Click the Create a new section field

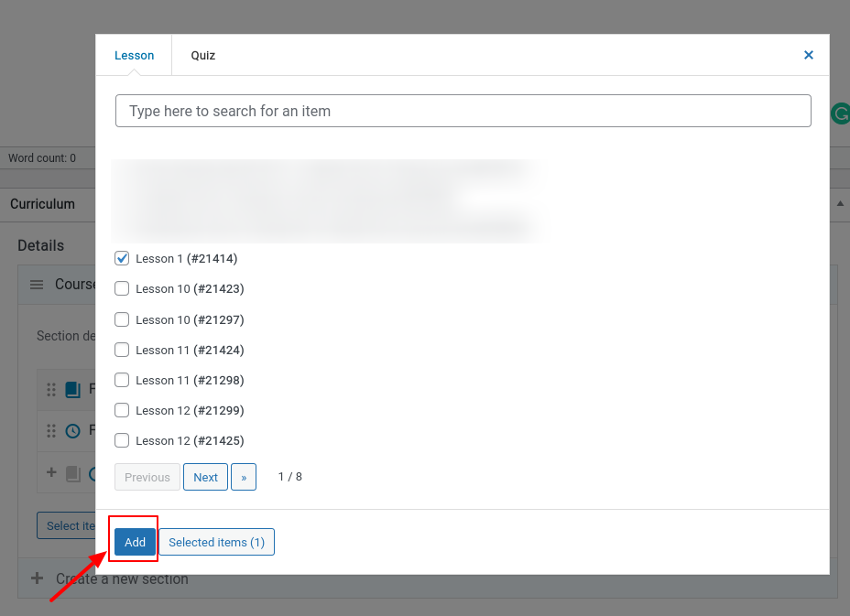122,578
